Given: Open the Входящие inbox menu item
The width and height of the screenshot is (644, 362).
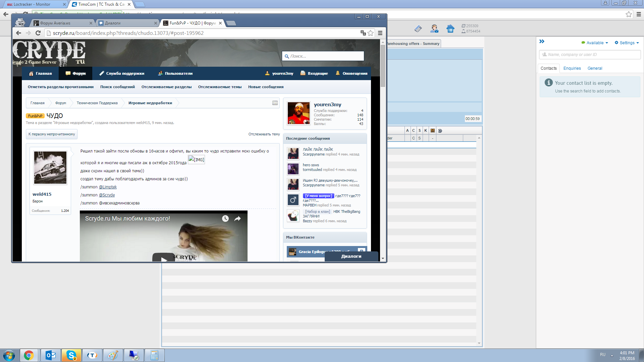Looking at the screenshot, I should [x=314, y=73].
